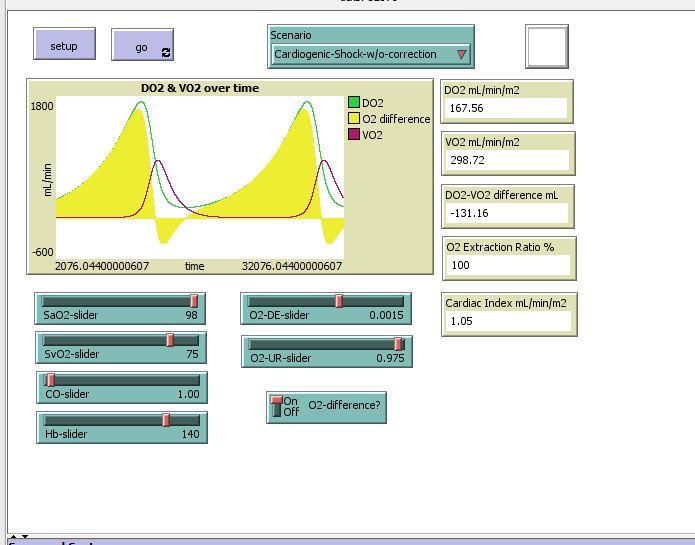The image size is (695, 545).
Task: Click the green DO2 legend swatch
Action: (354, 103)
